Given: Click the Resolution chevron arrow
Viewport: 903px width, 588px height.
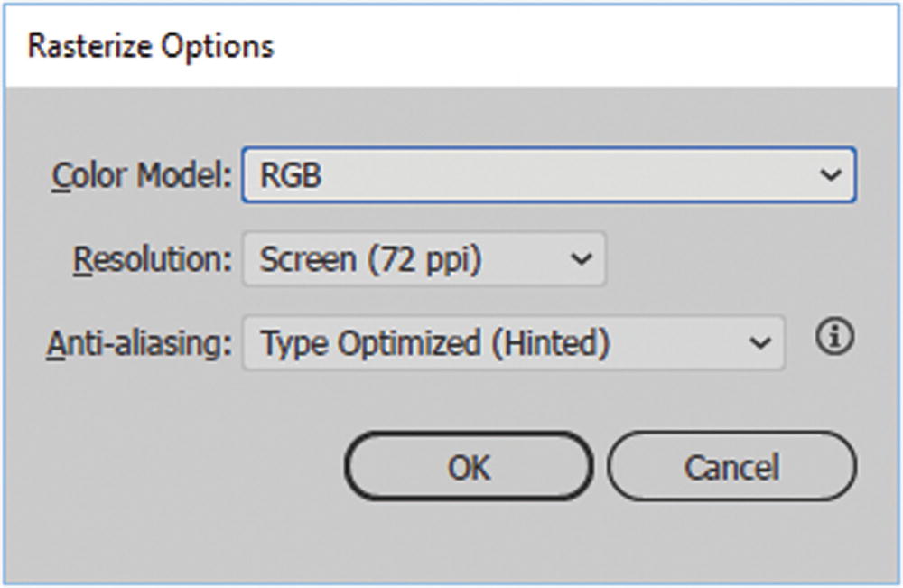Looking at the screenshot, I should pyautogui.click(x=582, y=260).
